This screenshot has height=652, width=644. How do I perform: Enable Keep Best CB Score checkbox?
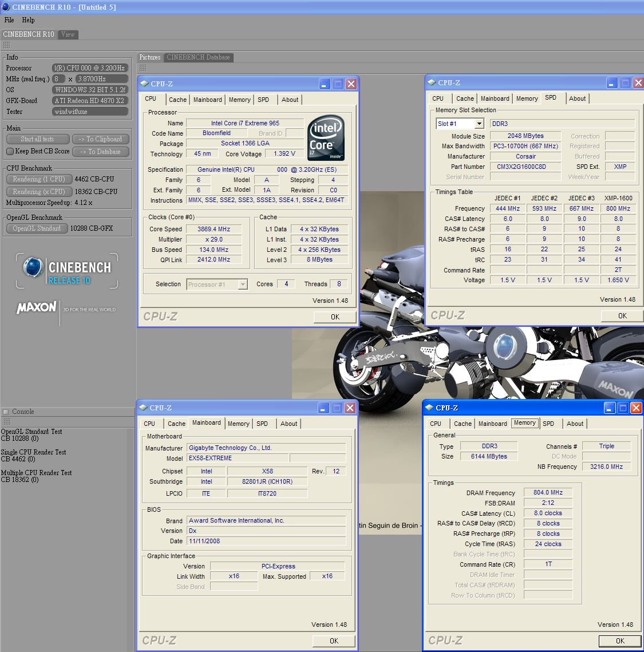click(x=10, y=151)
